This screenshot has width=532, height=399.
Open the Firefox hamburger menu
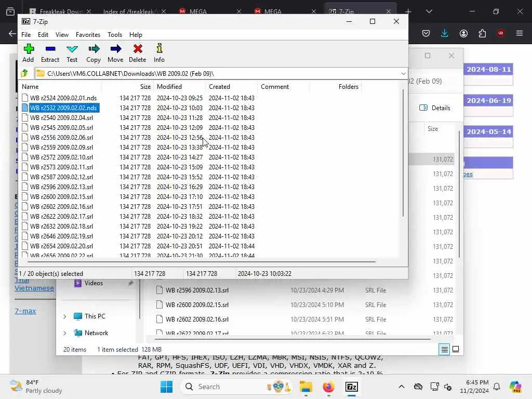point(520,33)
